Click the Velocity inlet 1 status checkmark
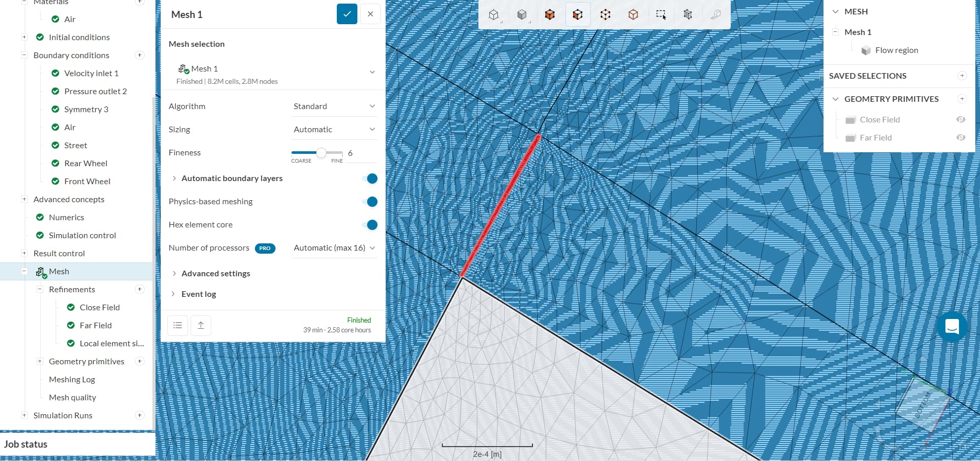The image size is (980, 461). pos(56,73)
